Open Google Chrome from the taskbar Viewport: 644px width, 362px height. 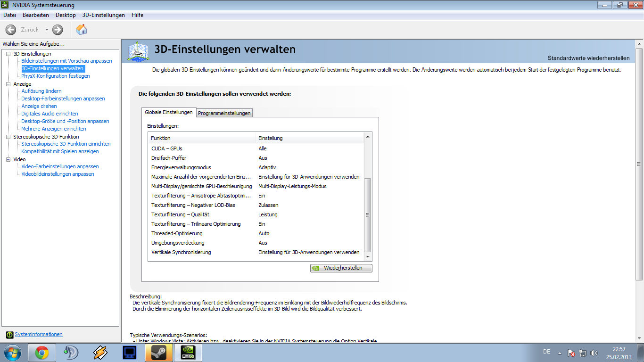coord(42,353)
